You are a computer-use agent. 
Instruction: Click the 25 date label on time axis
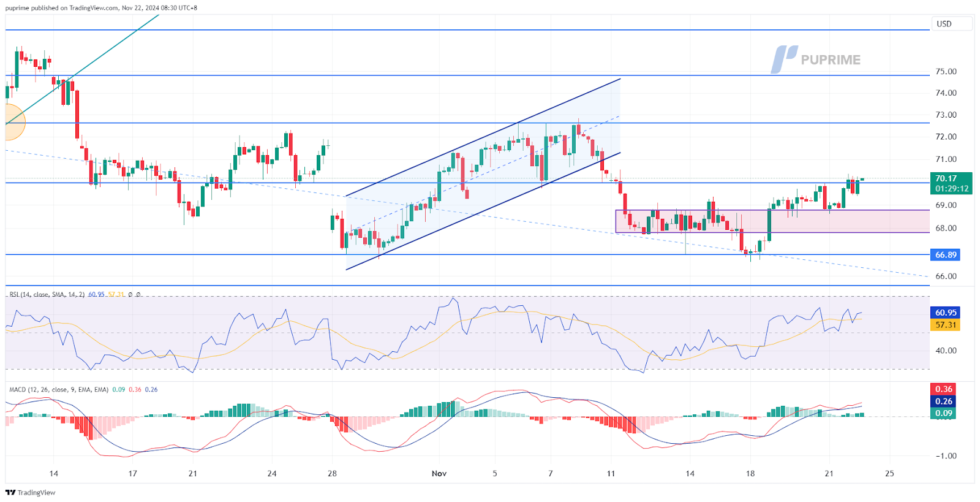pyautogui.click(x=889, y=473)
